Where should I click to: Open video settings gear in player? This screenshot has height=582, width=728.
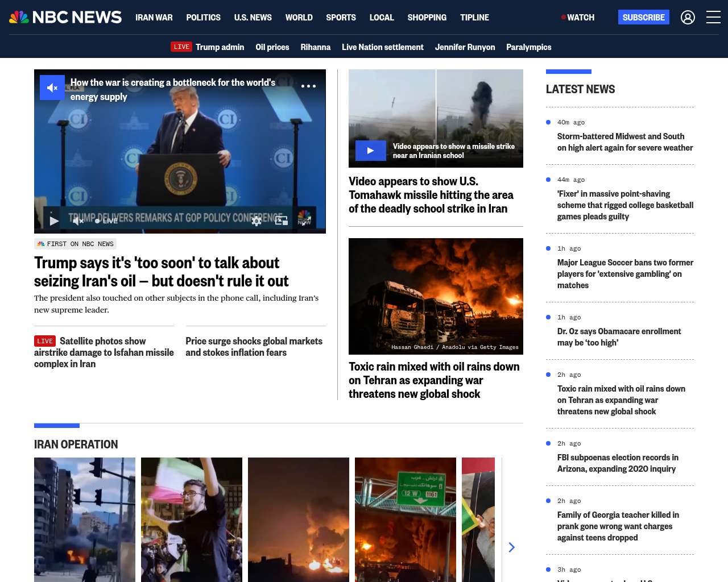[257, 221]
